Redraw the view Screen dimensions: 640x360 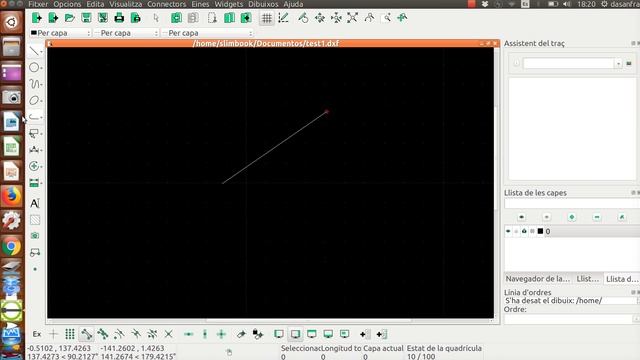[303, 18]
